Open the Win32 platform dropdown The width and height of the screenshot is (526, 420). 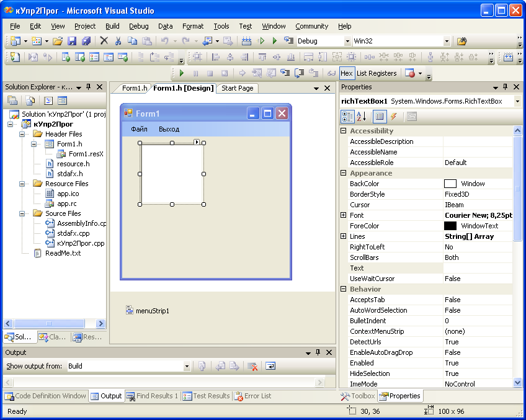coord(447,42)
